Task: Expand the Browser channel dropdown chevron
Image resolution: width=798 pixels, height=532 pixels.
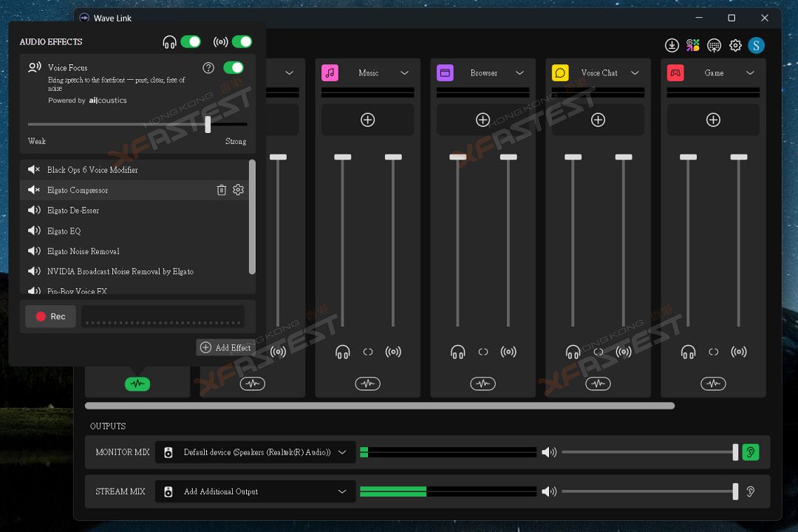Action: (519, 73)
